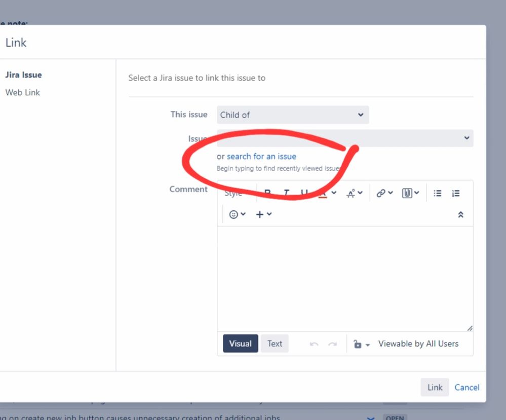506x420 pixels.
Task: Click 'Viewable by All Users' label
Action: pyautogui.click(x=418, y=344)
